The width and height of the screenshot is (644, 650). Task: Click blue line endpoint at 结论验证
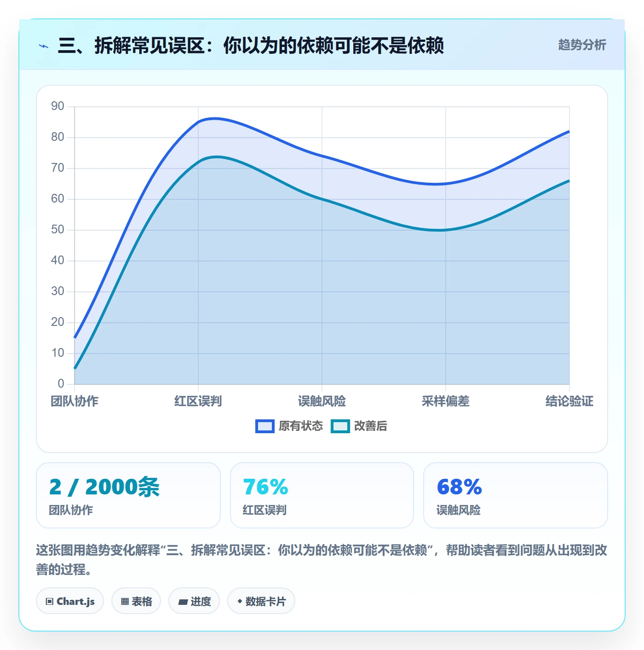pyautogui.click(x=569, y=131)
